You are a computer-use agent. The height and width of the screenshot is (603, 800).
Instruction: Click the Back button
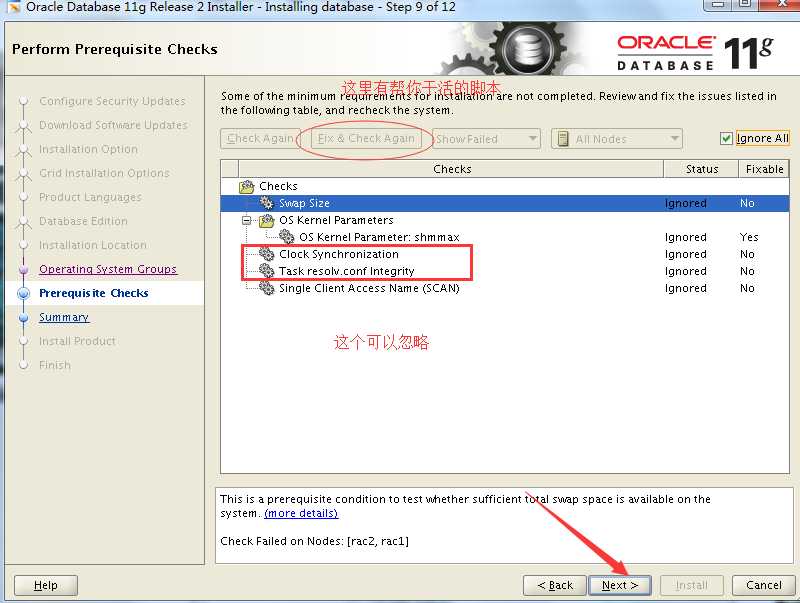point(555,585)
